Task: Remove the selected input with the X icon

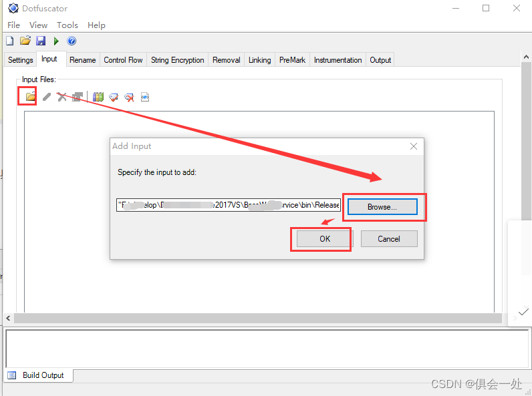Action: (61, 97)
